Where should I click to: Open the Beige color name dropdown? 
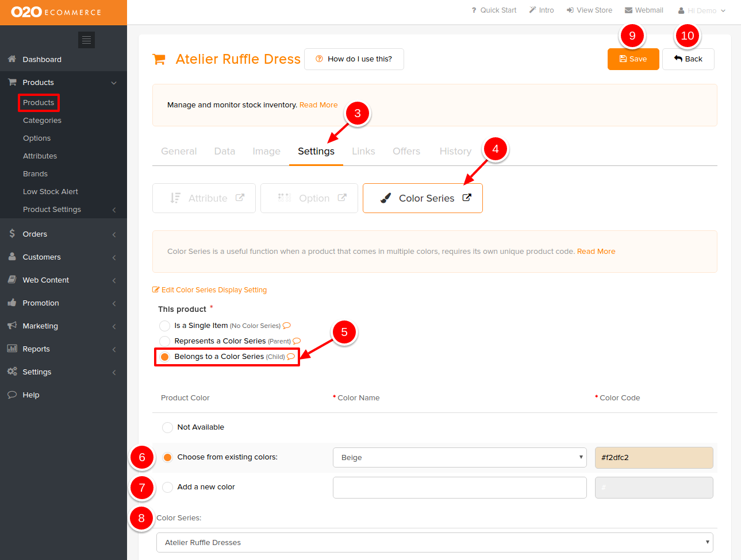click(459, 458)
